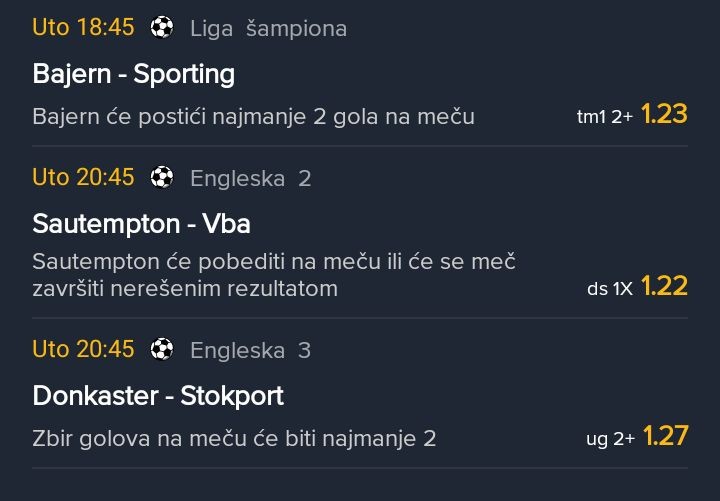Viewport: 720px width, 501px height.
Task: Click the ds 1X bet type label
Action: click(x=610, y=290)
